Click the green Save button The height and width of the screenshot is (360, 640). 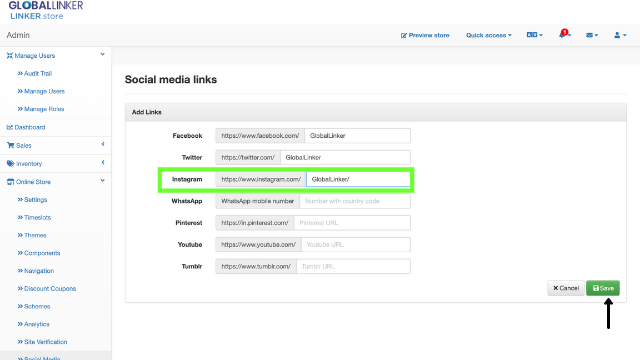[x=603, y=288]
